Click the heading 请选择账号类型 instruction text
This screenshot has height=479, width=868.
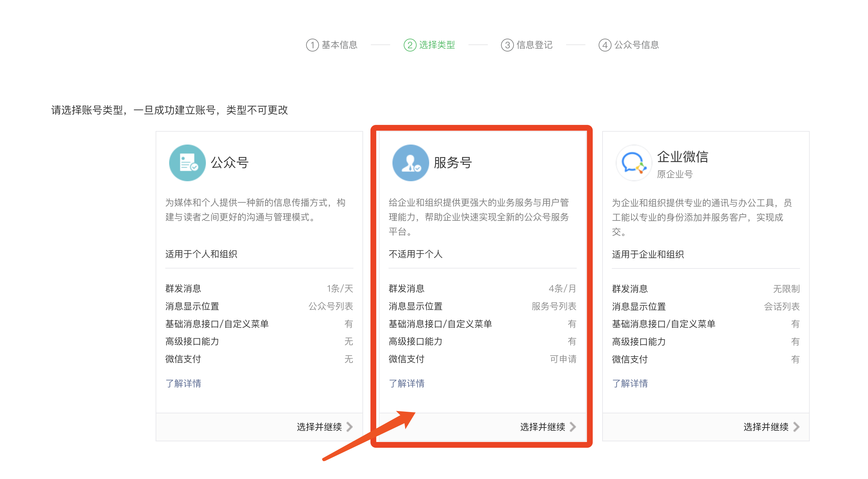coord(169,110)
